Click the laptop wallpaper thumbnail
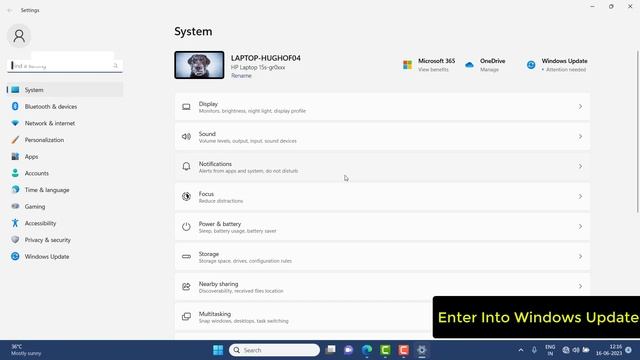This screenshot has height=360, width=640. [x=199, y=65]
